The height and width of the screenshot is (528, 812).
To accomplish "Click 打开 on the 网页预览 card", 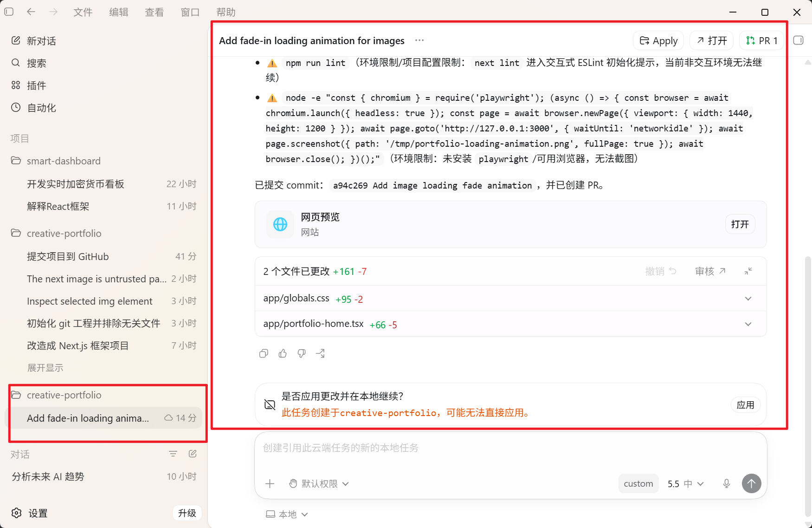I will [740, 224].
